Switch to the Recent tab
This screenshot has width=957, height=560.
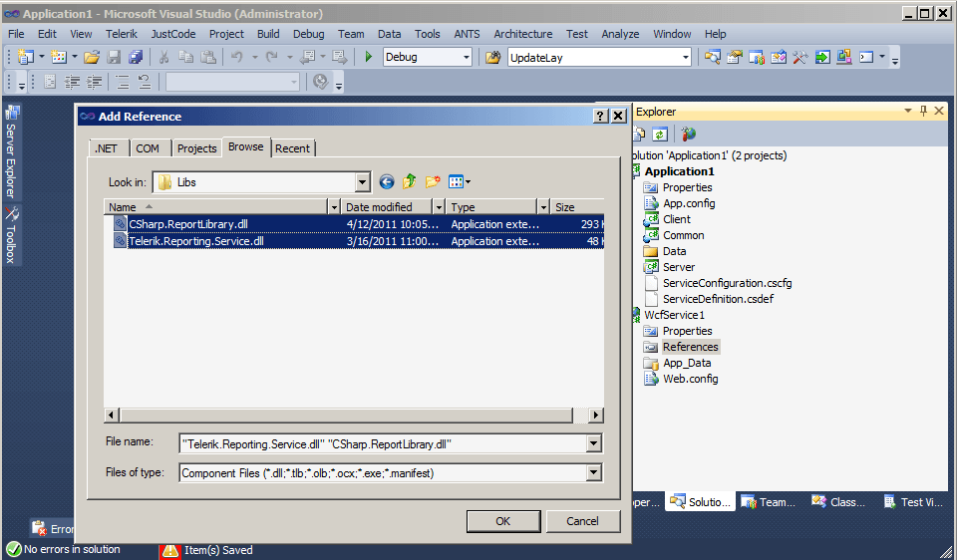[x=292, y=148]
